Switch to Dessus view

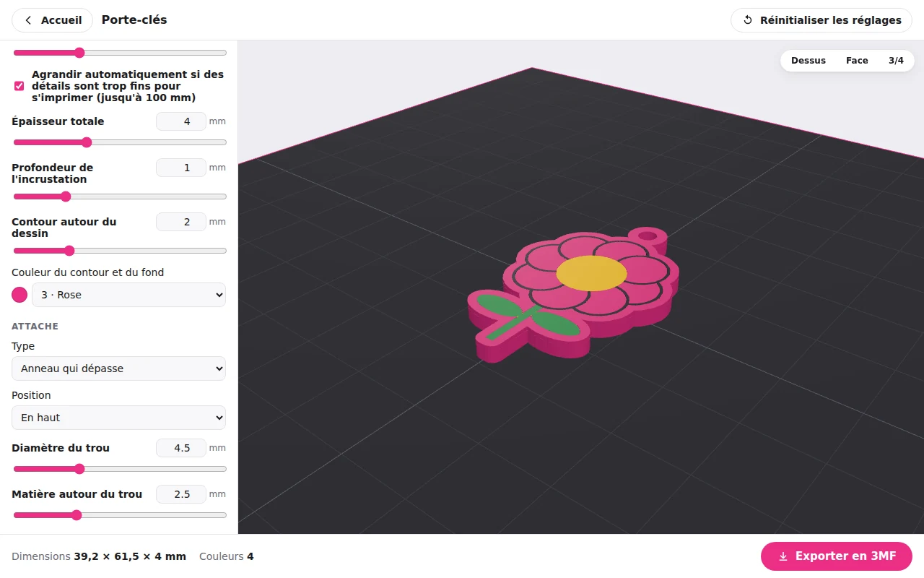[x=808, y=61]
